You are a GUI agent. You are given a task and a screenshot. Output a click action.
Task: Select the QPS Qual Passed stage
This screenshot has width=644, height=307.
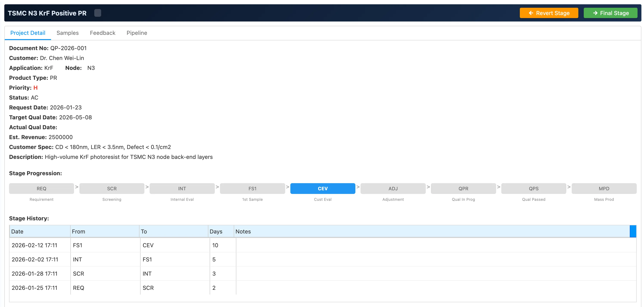(534, 189)
